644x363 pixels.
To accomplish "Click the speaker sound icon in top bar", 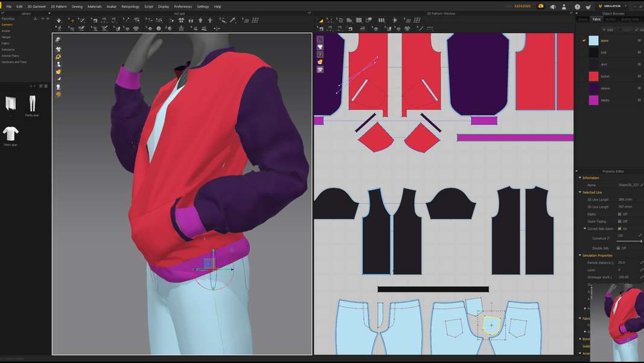I will coord(553,7).
